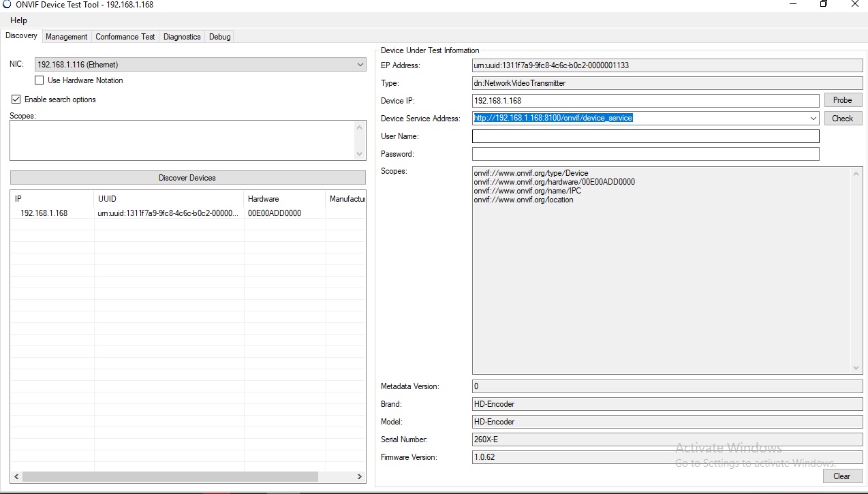
Task: Click the onvif name/IPC scope line
Action: coord(529,191)
